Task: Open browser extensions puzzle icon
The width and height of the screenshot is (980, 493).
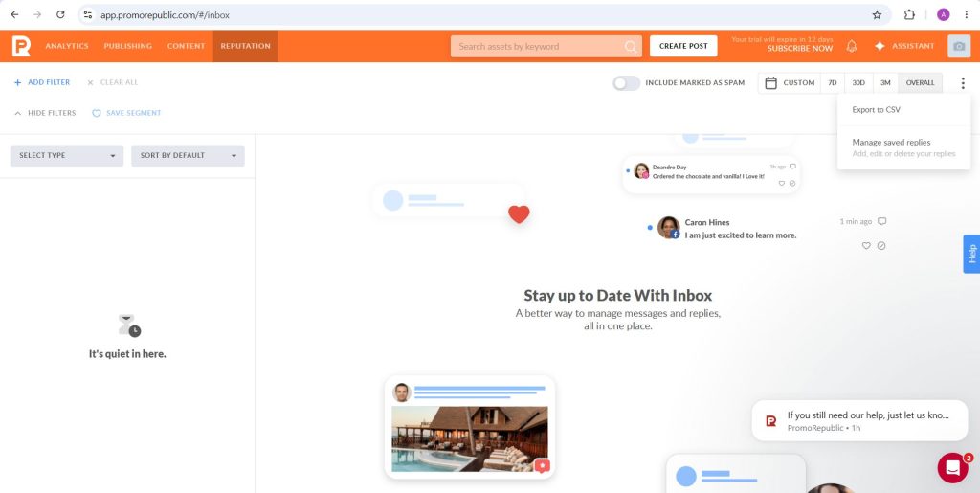Action: [909, 15]
